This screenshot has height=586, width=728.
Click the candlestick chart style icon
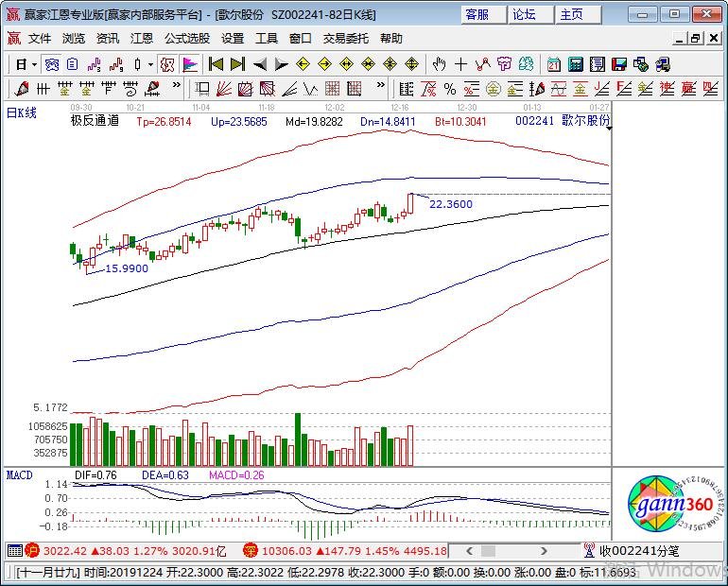coord(137,64)
